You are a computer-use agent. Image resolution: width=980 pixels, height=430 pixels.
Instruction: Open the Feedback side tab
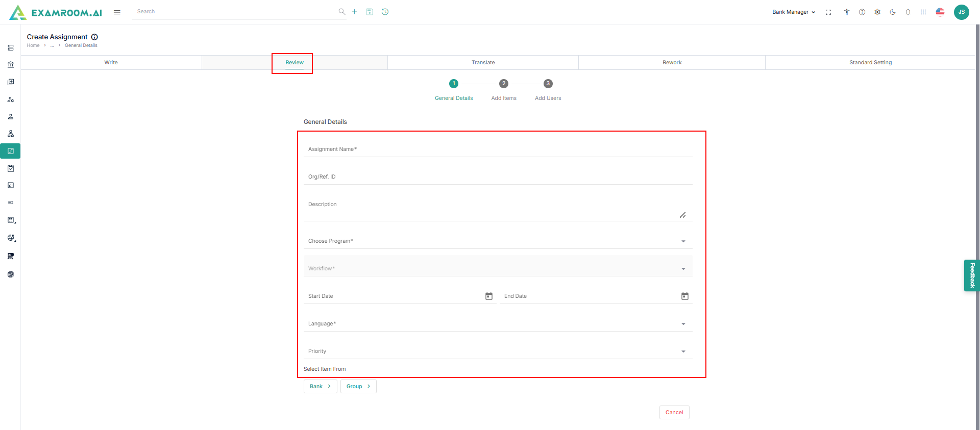point(972,275)
